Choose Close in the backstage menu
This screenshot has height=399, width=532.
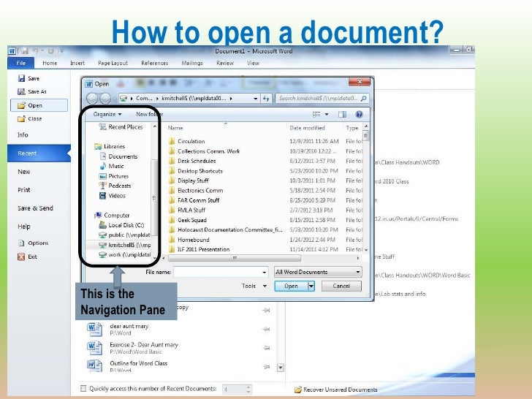tap(30, 118)
